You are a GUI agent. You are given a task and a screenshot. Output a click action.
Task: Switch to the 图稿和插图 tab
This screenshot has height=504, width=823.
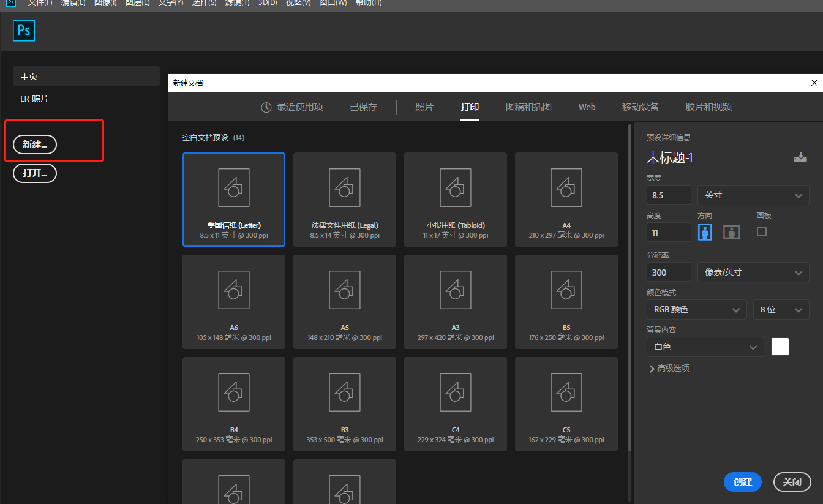pos(528,107)
